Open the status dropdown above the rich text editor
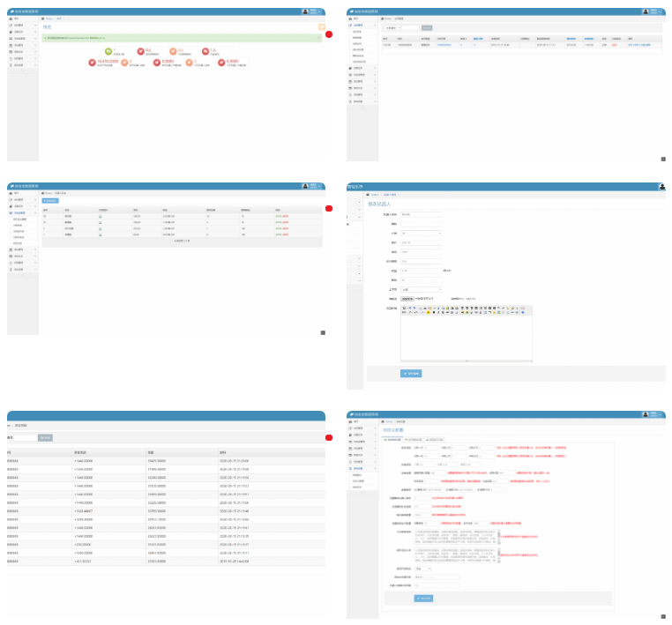 tap(421, 289)
